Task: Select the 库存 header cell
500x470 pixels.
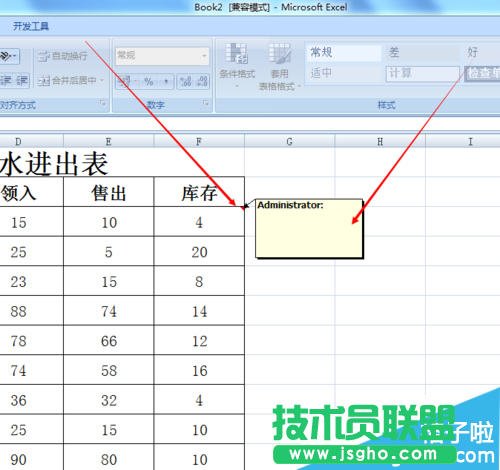Action: (x=199, y=192)
